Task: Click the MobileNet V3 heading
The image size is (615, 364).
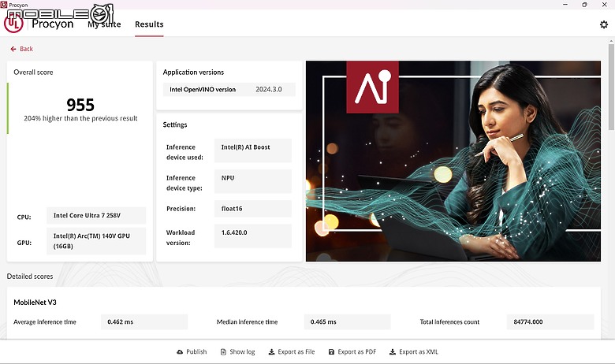Action: point(35,303)
